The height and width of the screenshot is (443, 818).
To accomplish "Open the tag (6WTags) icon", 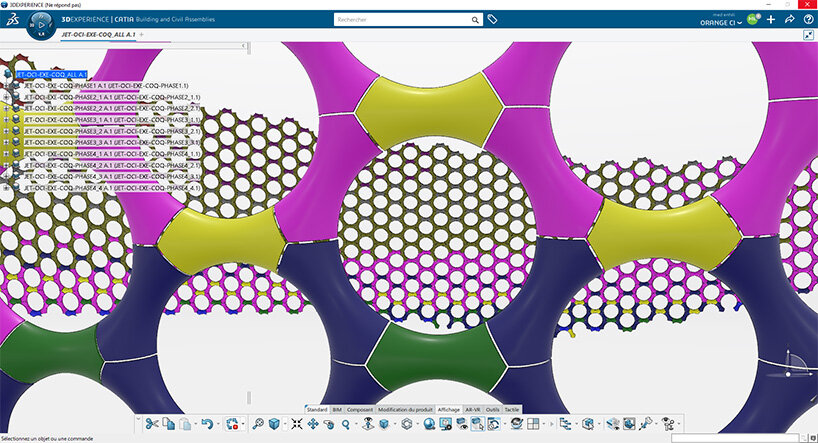I will click(492, 19).
